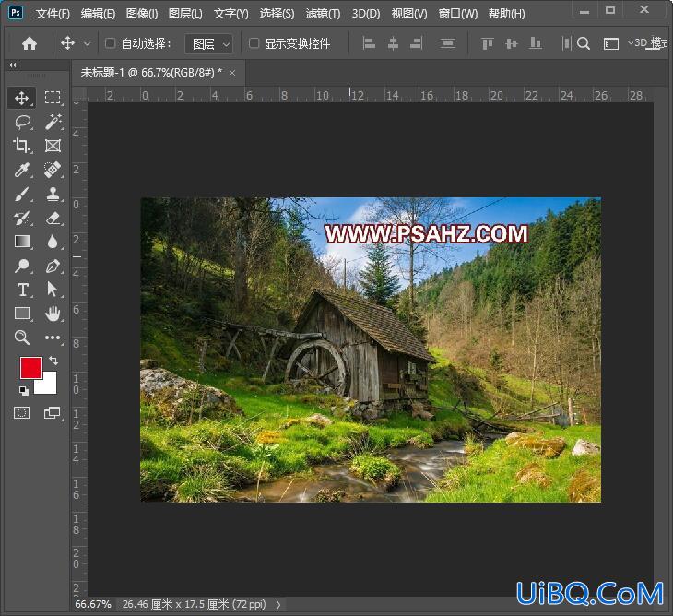673x616 pixels.
Task: Select the Horizontal Type tool
Action: [22, 290]
